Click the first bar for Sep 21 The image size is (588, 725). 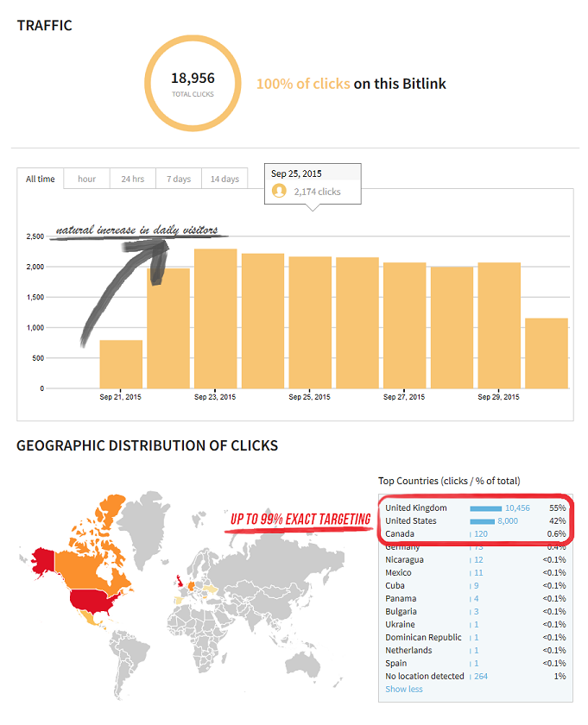point(121,363)
